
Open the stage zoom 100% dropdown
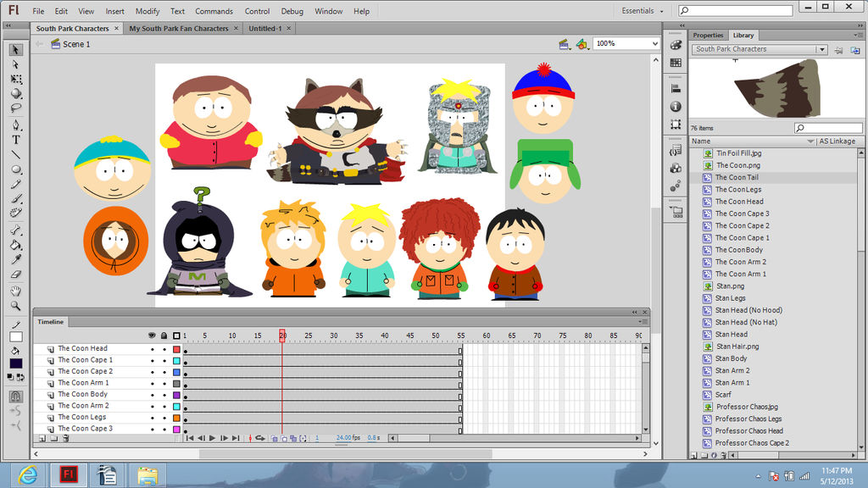tap(655, 43)
